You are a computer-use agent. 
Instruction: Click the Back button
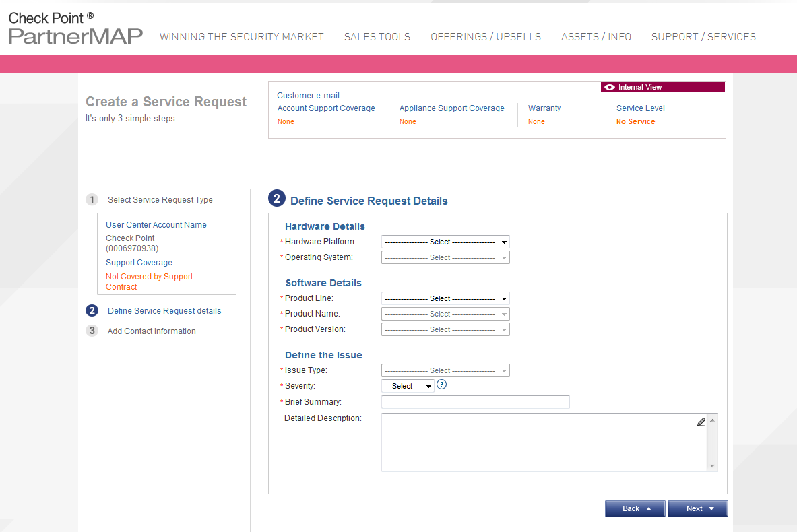(631, 508)
